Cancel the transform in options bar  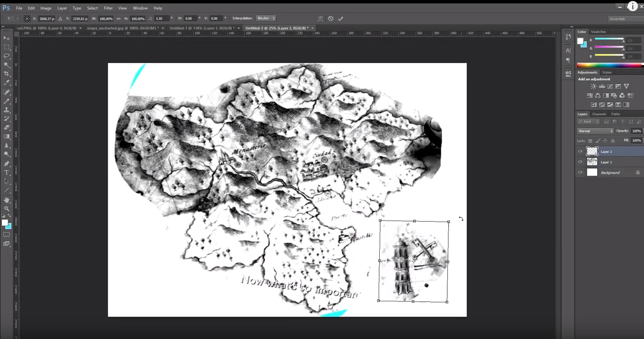[x=330, y=18]
